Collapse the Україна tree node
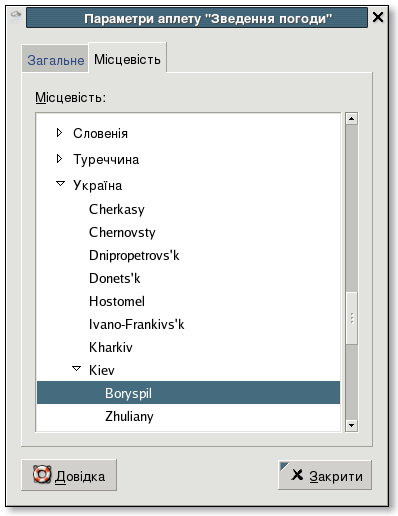This screenshot has width=398, height=516. [60, 184]
